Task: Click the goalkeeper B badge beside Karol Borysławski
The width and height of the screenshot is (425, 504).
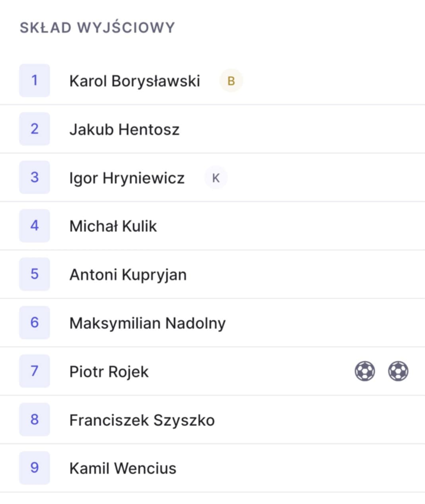Action: click(231, 81)
